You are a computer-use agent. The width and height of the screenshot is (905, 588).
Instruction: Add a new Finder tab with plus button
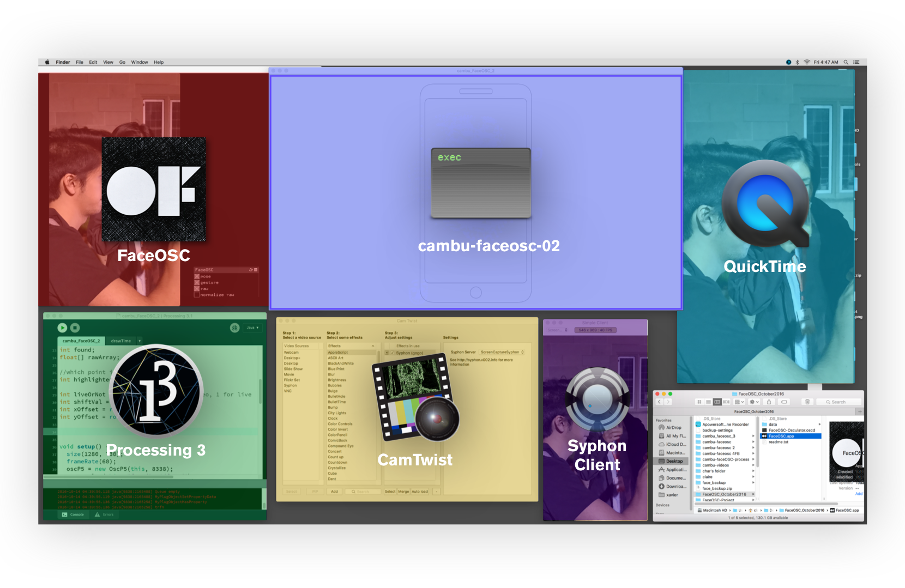coord(860,411)
